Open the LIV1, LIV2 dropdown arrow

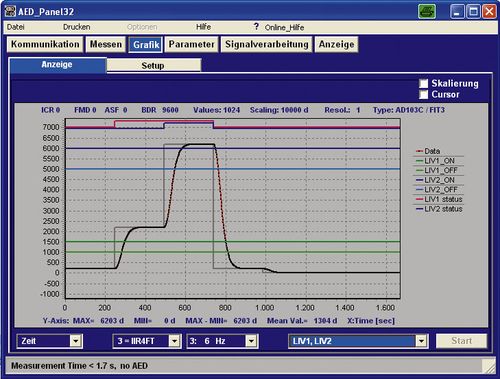(x=421, y=341)
